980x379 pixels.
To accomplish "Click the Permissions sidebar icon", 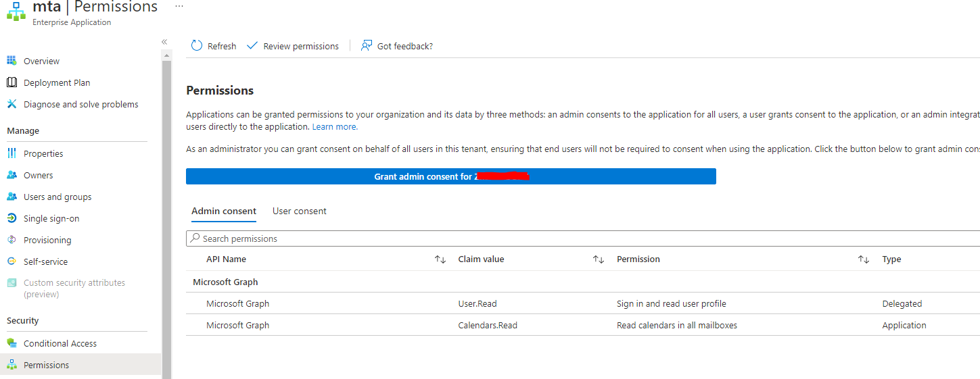I will click(x=11, y=365).
